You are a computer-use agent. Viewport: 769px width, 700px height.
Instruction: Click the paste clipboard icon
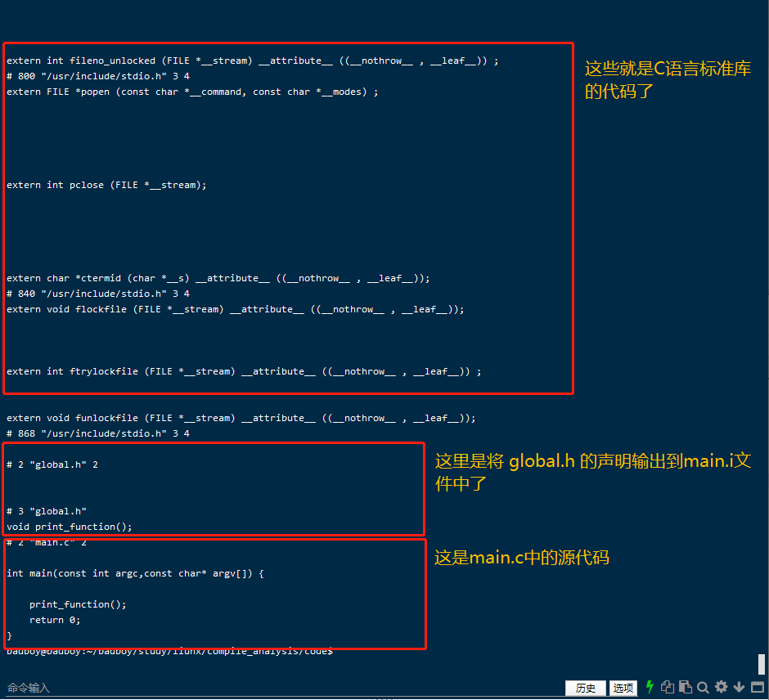[685, 687]
